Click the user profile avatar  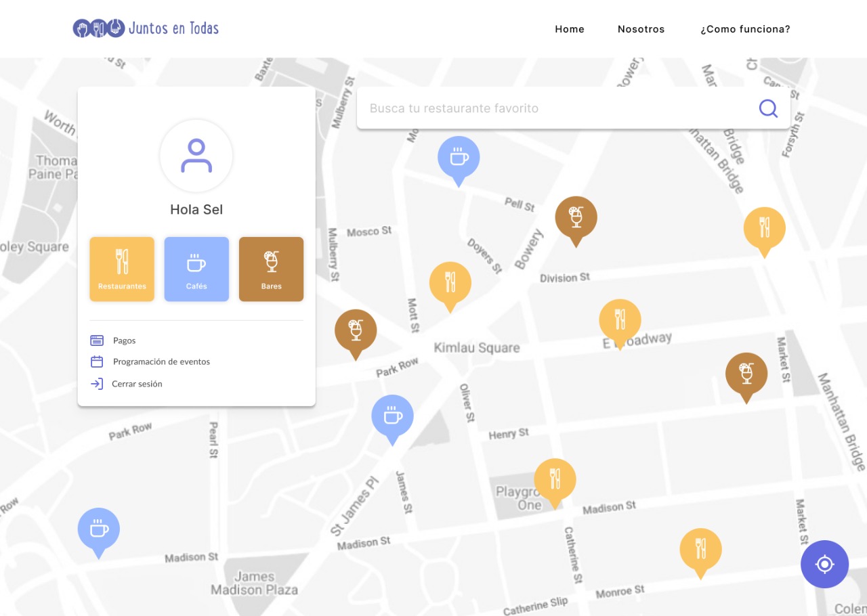196,156
